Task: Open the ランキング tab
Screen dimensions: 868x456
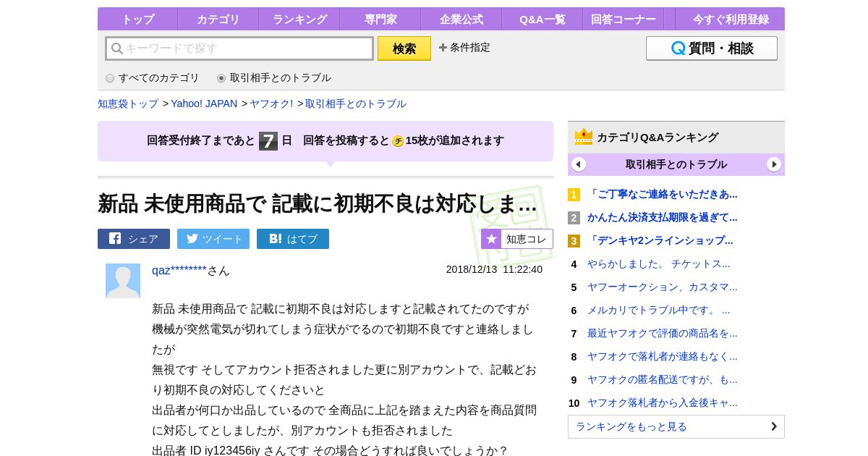Action: click(x=299, y=20)
